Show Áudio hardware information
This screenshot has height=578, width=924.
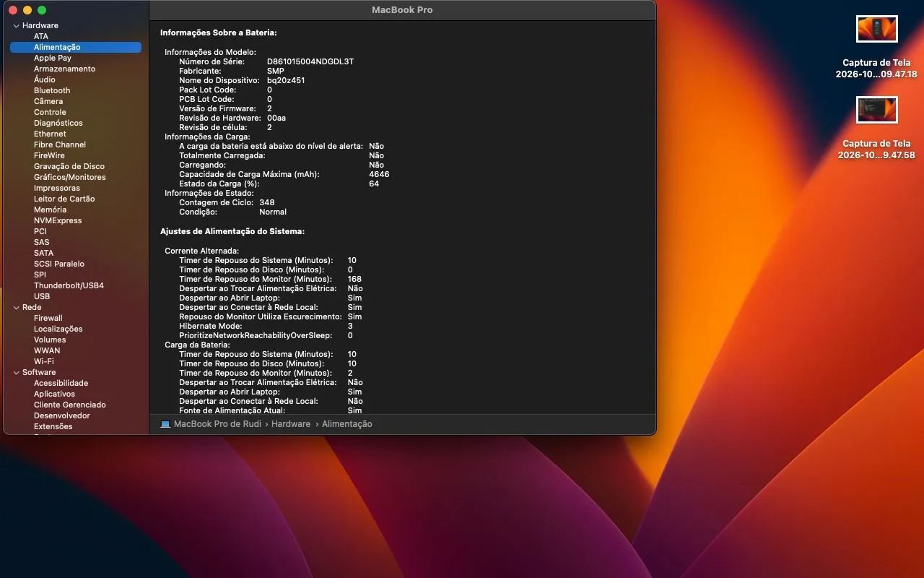click(45, 79)
